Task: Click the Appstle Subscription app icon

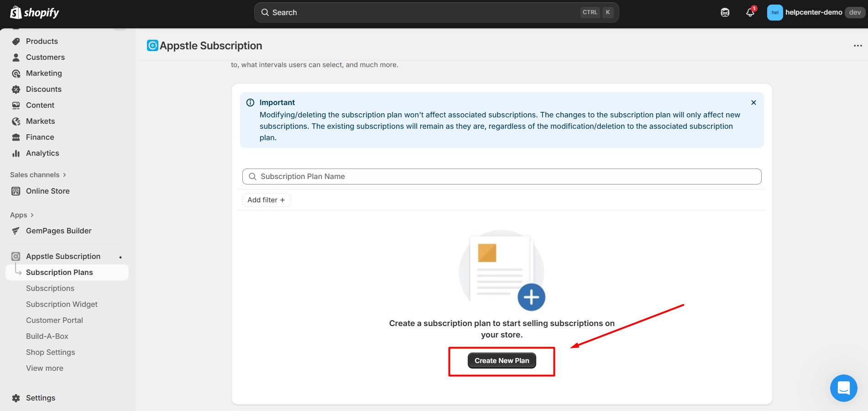Action: point(16,256)
